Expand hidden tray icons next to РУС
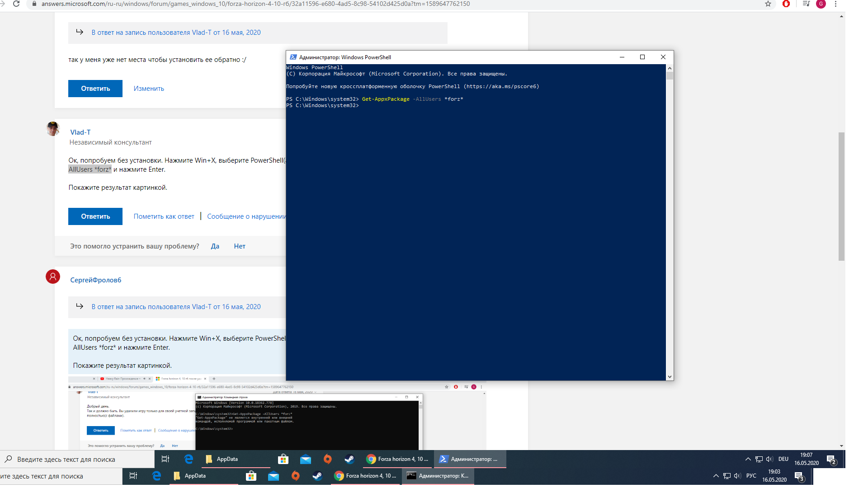 [716, 476]
